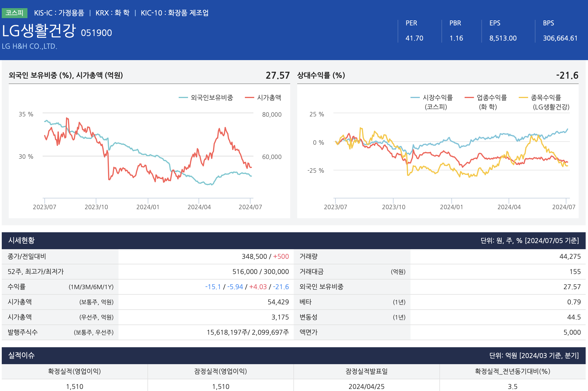Viewport: 588px width, 391px height.
Task: Click the EPS value 8,513.00
Action: pyautogui.click(x=503, y=38)
